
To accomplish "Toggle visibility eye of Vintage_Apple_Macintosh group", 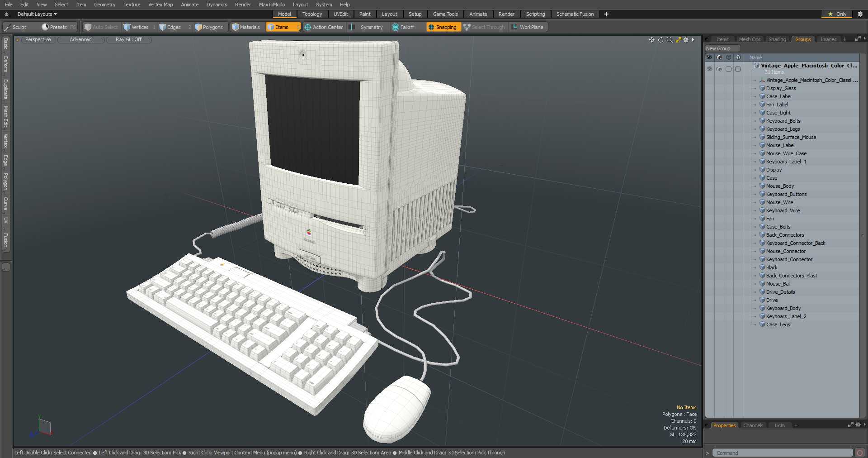I will pyautogui.click(x=709, y=69).
